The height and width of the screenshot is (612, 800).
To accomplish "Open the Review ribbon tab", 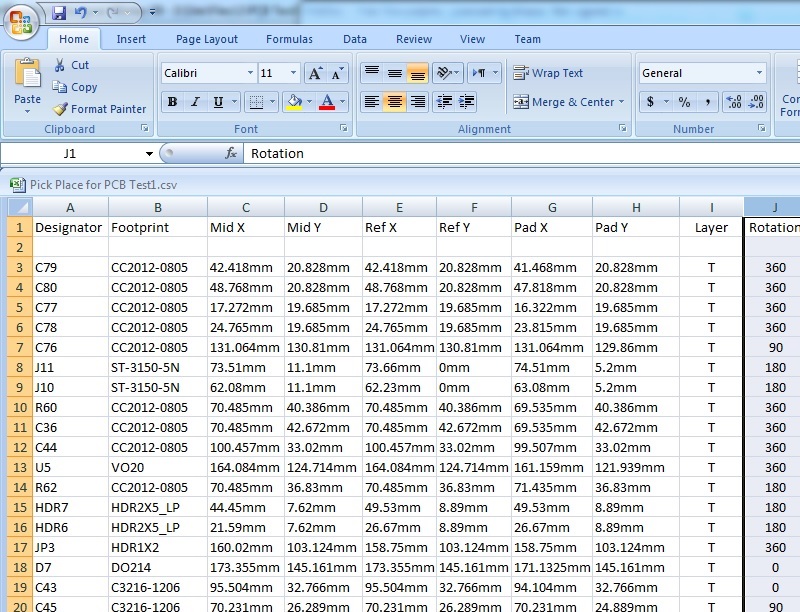I will tap(414, 39).
